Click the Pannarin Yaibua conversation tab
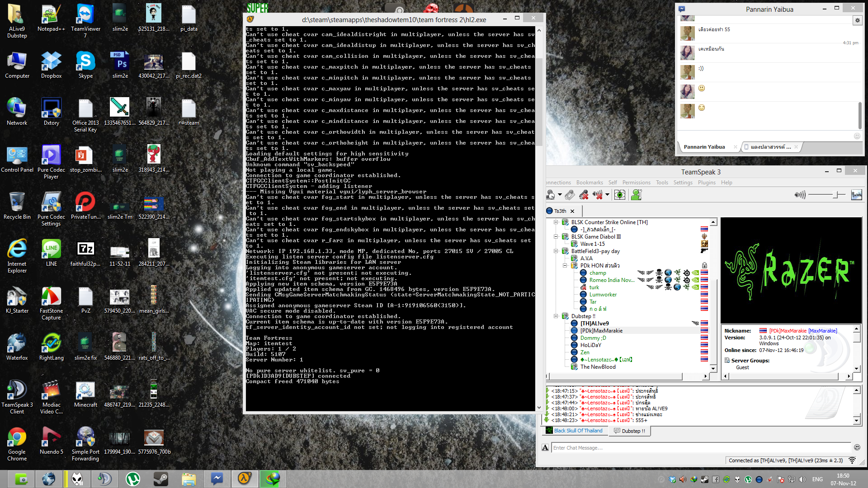This screenshot has height=488, width=868. 704,147
